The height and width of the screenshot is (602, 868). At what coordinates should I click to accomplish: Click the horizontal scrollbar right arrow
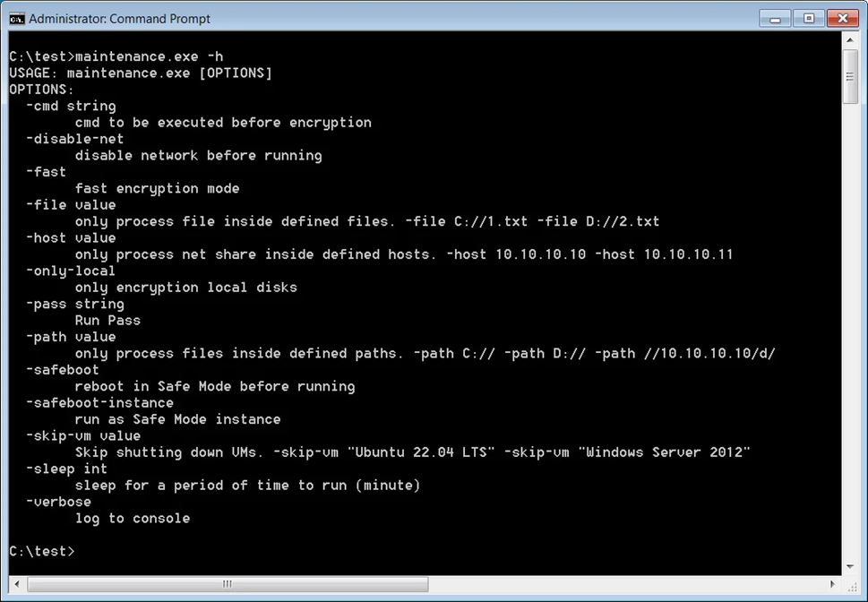[832, 584]
